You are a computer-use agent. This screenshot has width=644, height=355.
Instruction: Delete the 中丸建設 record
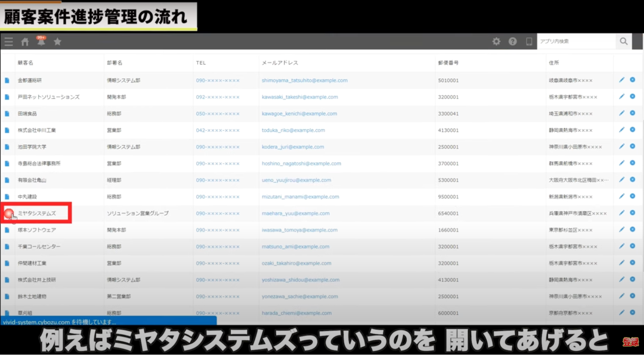[632, 196]
